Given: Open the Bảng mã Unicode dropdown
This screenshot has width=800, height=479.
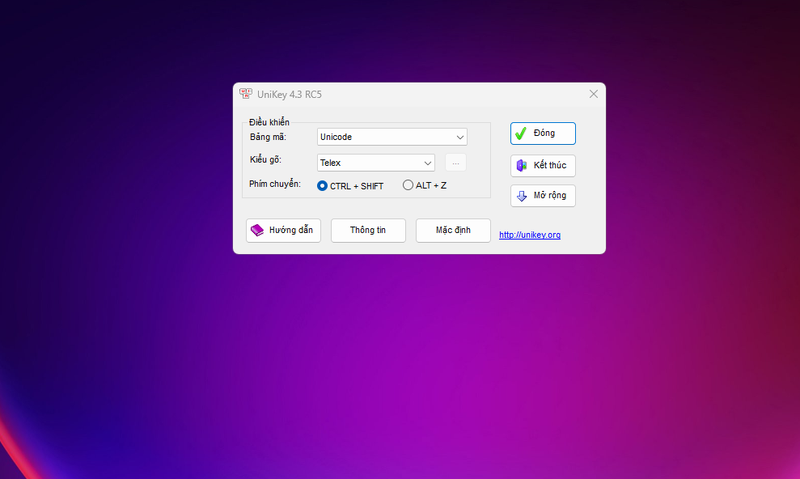Looking at the screenshot, I should 392,137.
